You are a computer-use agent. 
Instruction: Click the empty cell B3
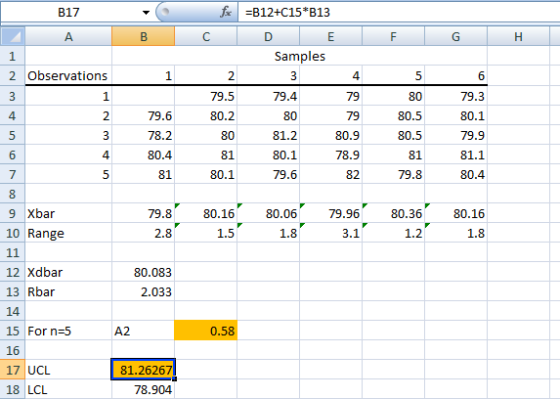[143, 96]
